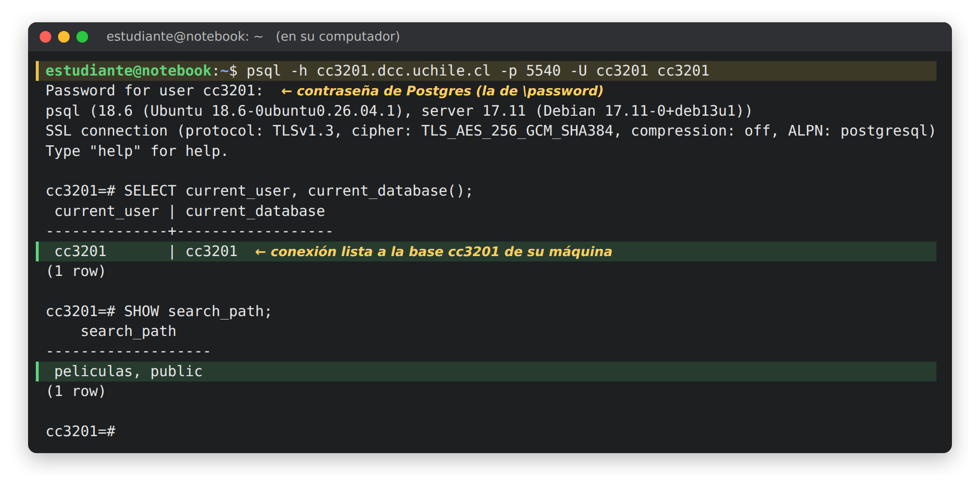Click the 'SELECT current_user, current_database();' query

click(298, 191)
